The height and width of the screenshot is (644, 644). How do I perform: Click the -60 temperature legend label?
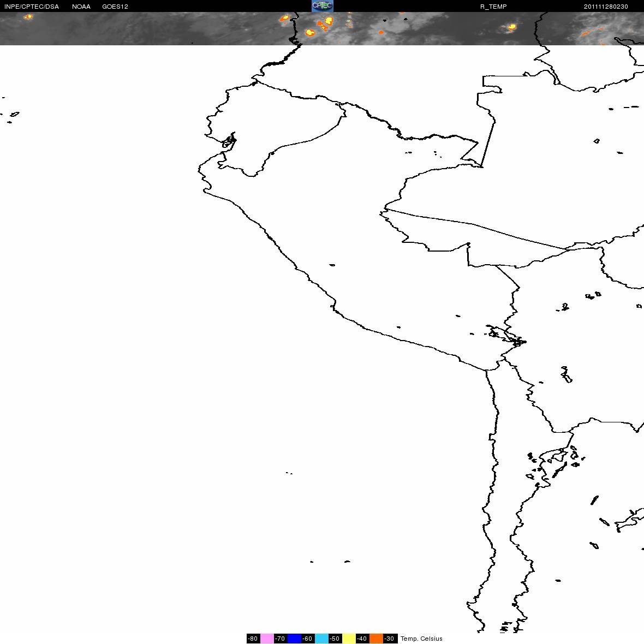click(308, 638)
